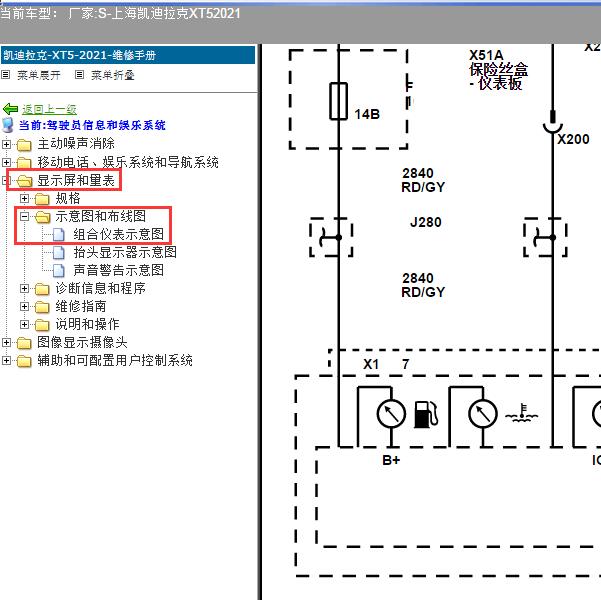601x600 pixels.
Task: Open the 组合仪表示意图 document
Action: tap(118, 234)
